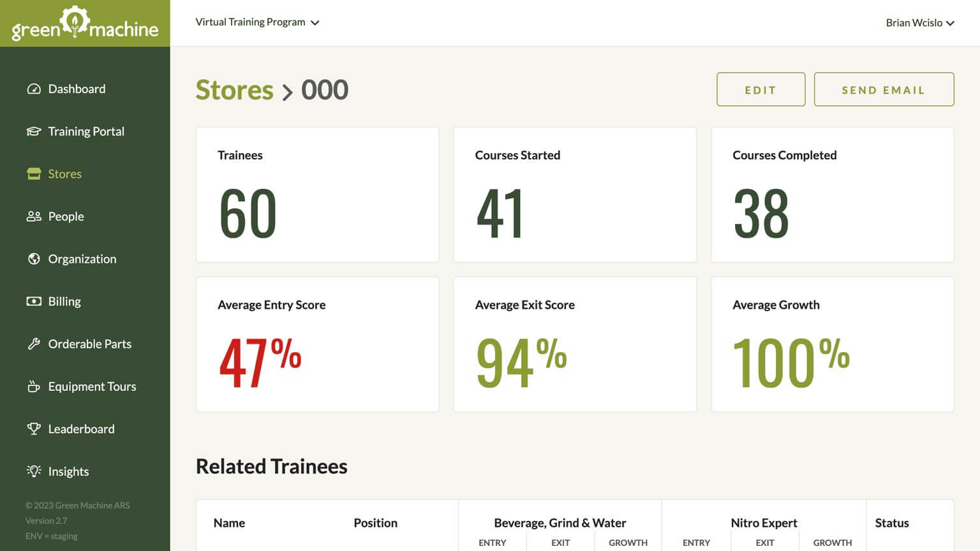Click the Position column header

pos(375,523)
